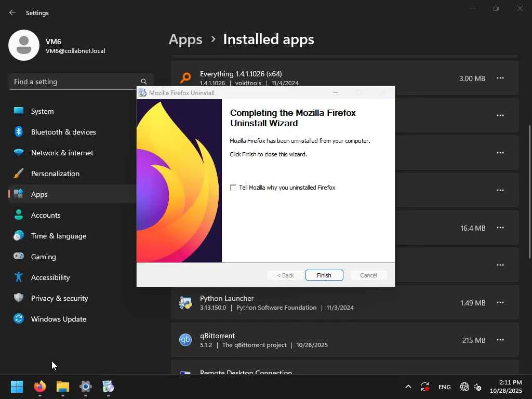Open the clock and date panel
This screenshot has width=532, height=399.
506,387
